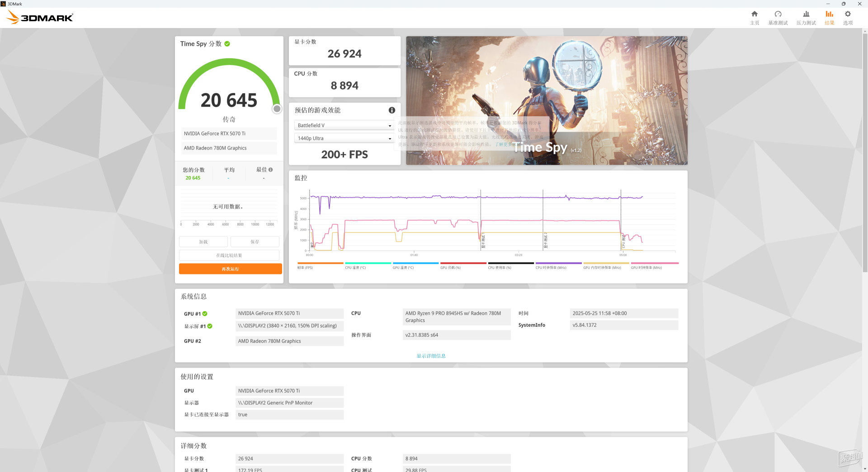Click the 200+ FPS estimate
This screenshot has height=472, width=868.
point(344,155)
